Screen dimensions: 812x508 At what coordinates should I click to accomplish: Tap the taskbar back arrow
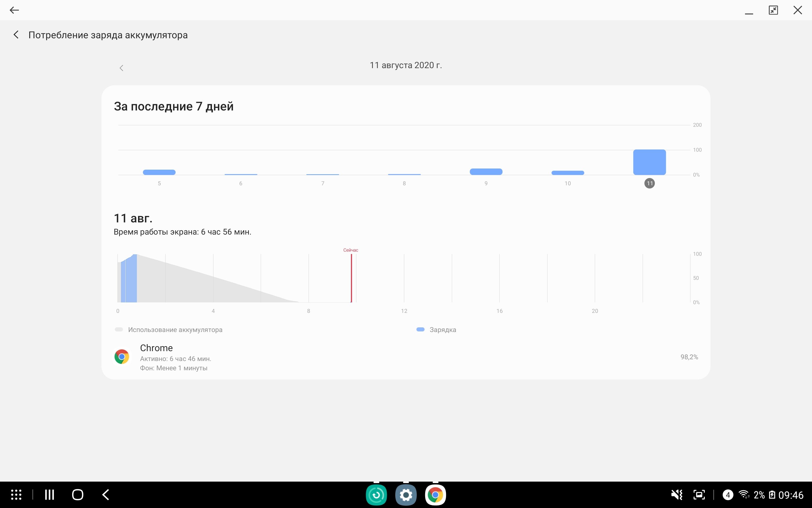106,495
